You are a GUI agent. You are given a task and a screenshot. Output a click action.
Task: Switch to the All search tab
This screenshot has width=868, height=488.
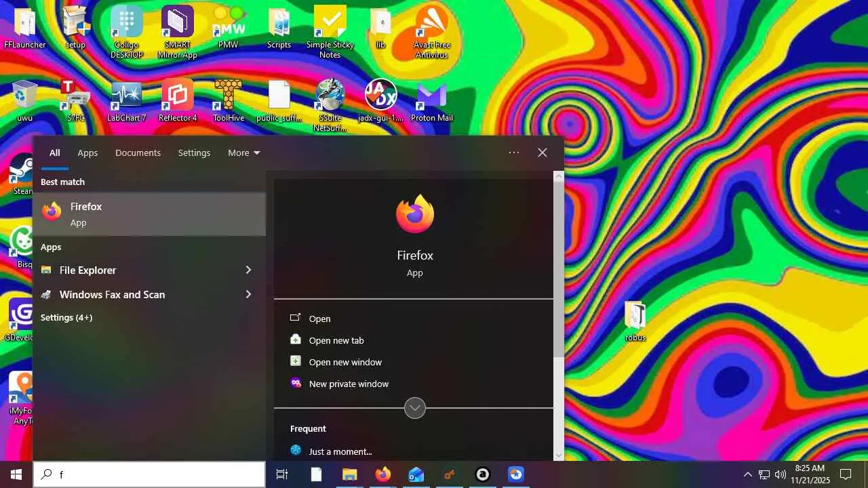click(55, 153)
